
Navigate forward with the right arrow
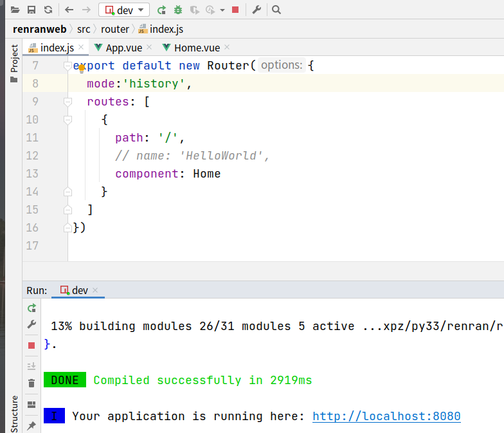pyautogui.click(x=86, y=10)
